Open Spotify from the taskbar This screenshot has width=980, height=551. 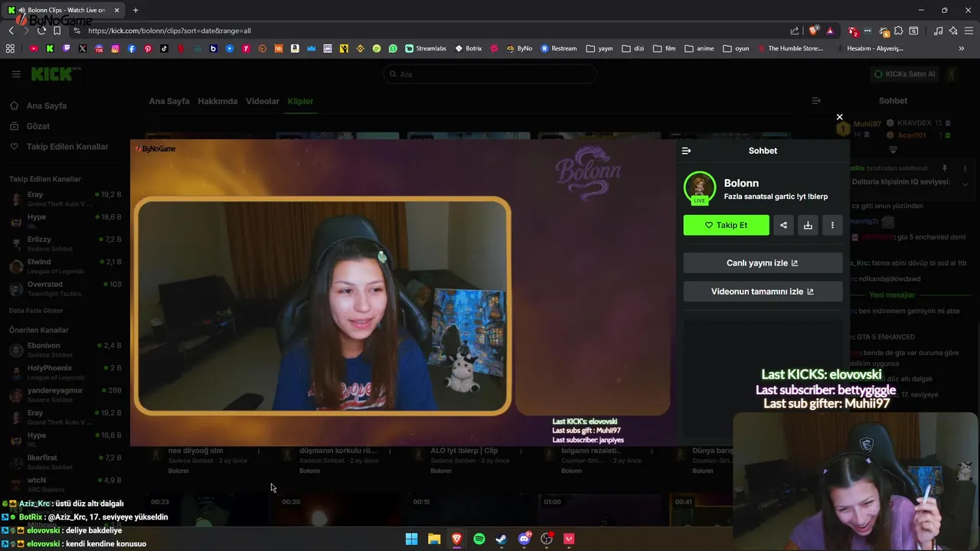click(479, 539)
